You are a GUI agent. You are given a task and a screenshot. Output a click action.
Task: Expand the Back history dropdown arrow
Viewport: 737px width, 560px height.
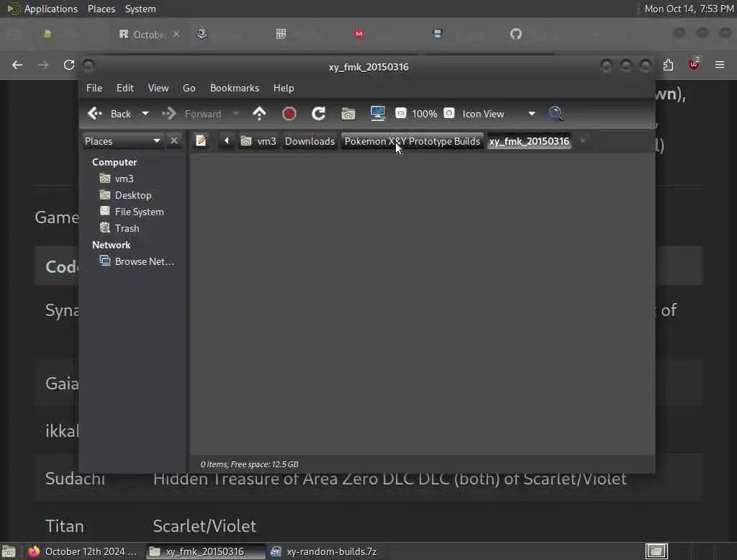[145, 114]
